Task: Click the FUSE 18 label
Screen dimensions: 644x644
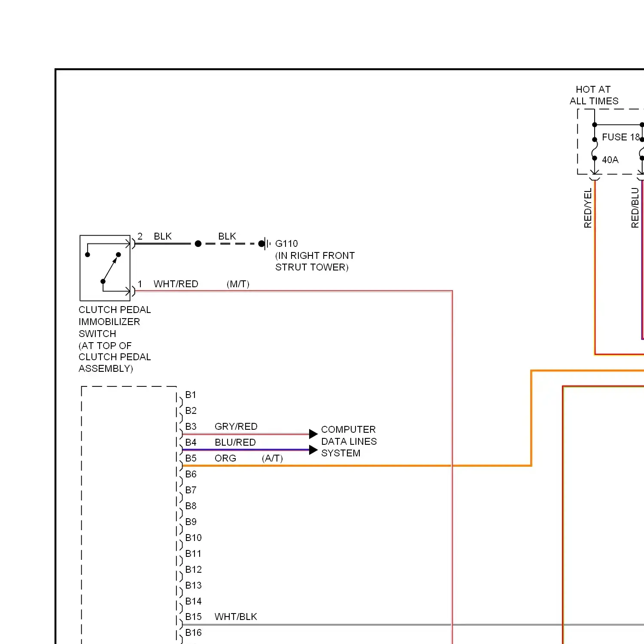Action: tap(621, 137)
